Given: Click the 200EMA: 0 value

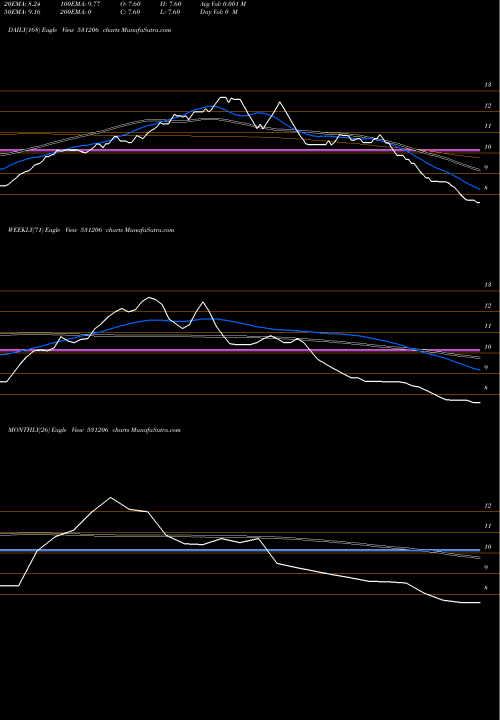Looking at the screenshot, I should click(x=75, y=12).
